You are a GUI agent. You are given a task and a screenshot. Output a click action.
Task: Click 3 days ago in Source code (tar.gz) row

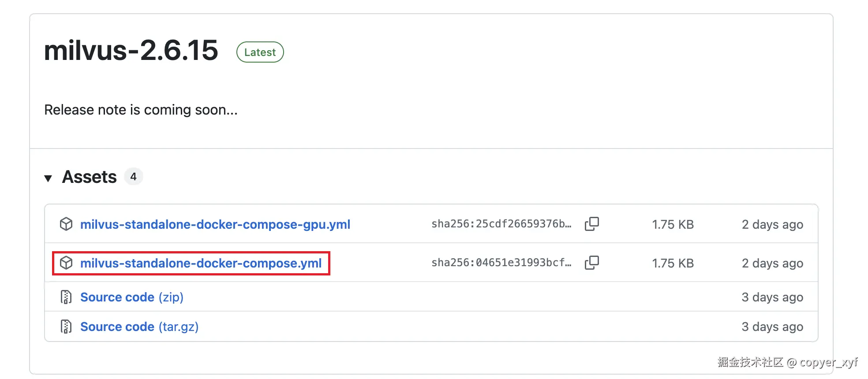coord(773,327)
